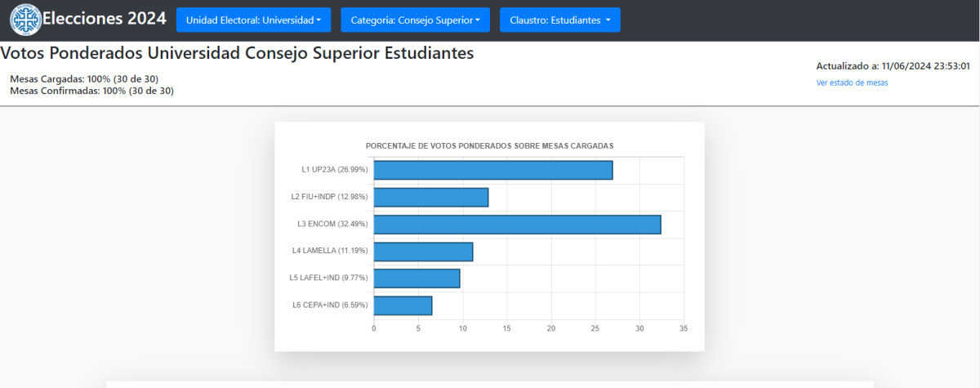Click the Mesas Cargadas 100% status text
This screenshot has height=388, width=980.
84,79
